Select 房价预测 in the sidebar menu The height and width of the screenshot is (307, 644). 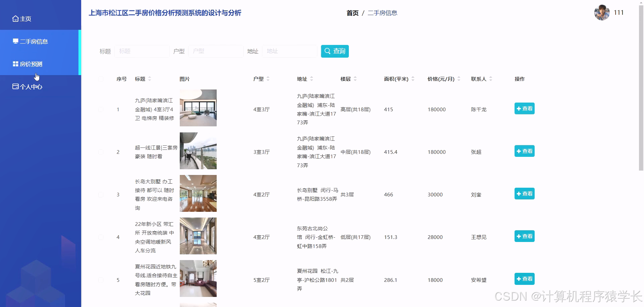tap(31, 64)
